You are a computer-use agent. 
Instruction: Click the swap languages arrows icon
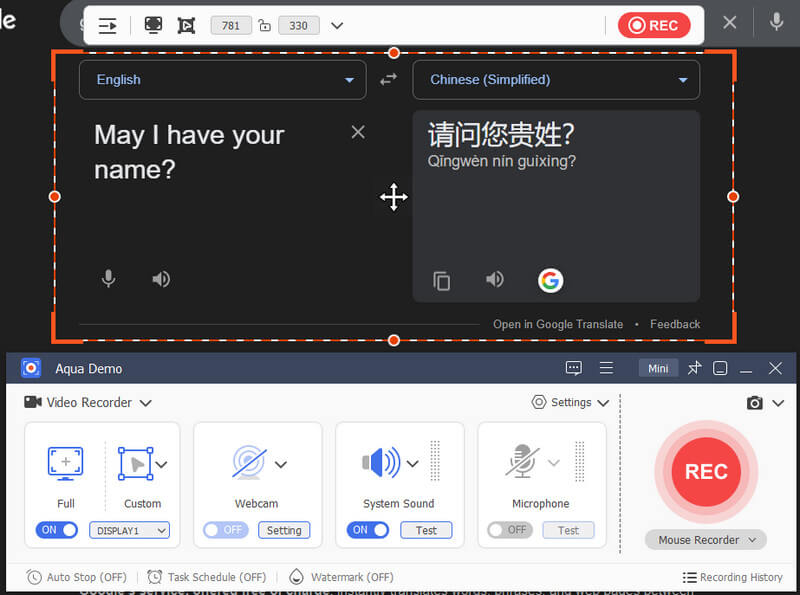pos(388,80)
